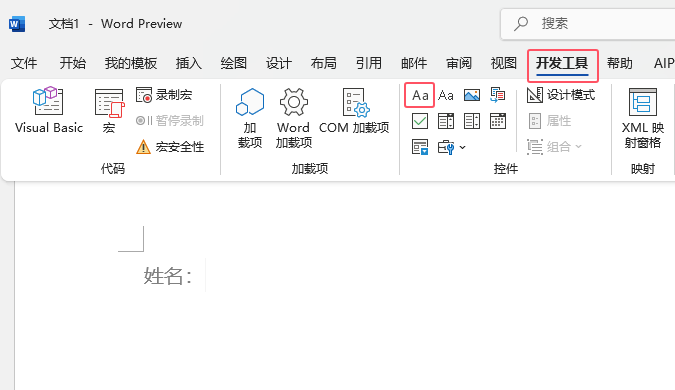
Task: Open the Macros (宏) dialog
Action: 109,110
